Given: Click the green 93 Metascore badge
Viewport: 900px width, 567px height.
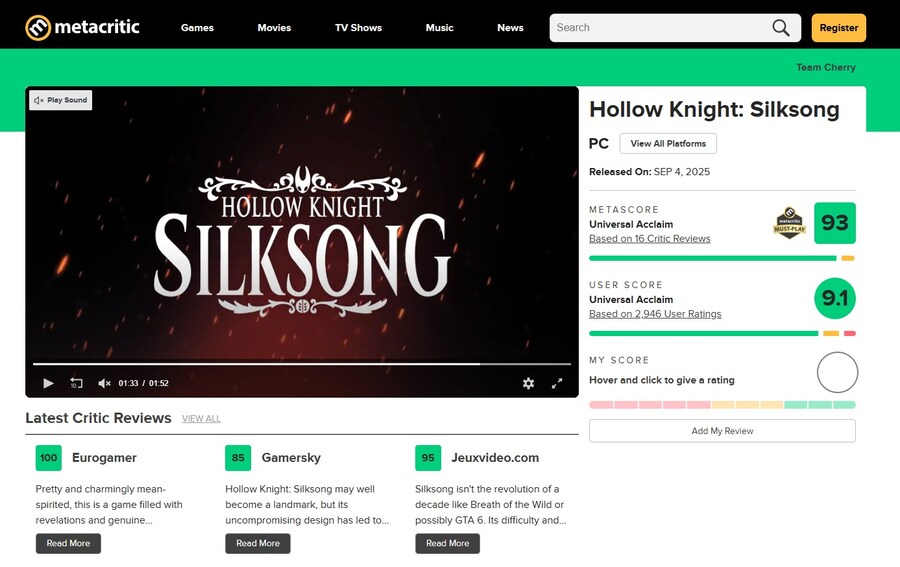Looking at the screenshot, I should pyautogui.click(x=834, y=223).
